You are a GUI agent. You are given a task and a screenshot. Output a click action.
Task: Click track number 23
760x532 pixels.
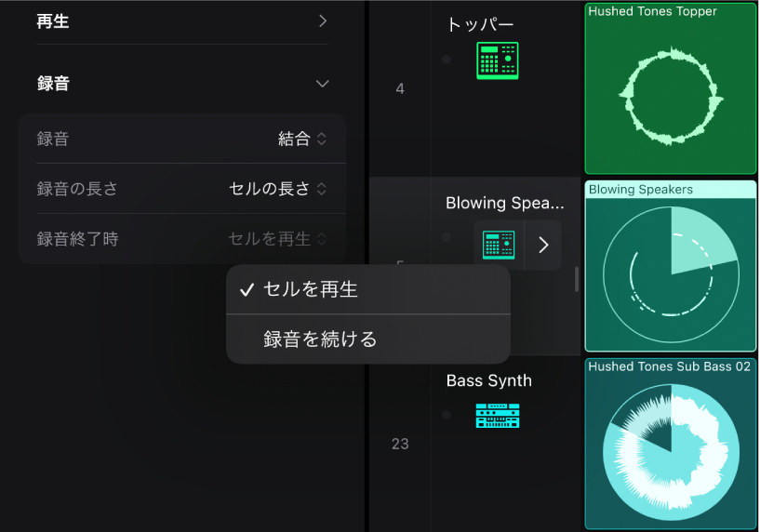click(x=400, y=444)
